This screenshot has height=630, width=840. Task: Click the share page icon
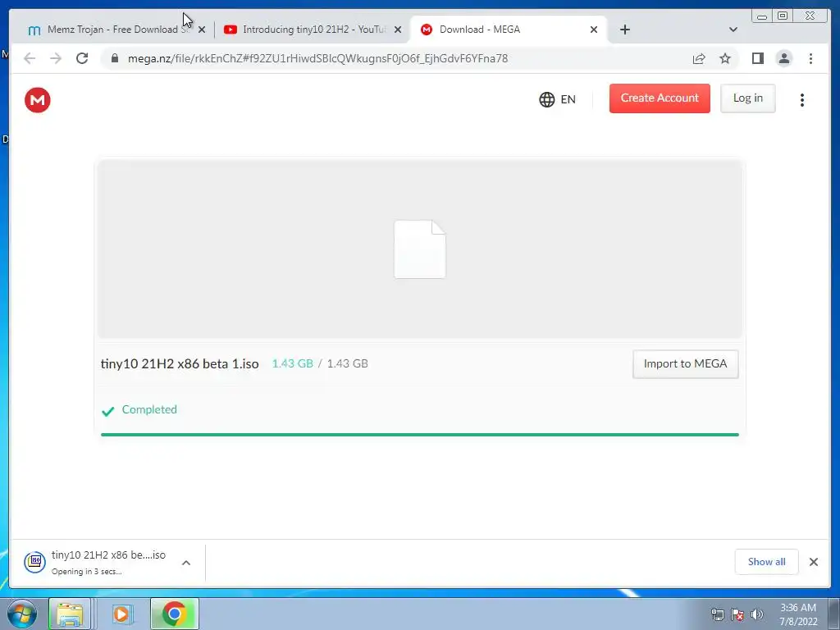click(699, 58)
